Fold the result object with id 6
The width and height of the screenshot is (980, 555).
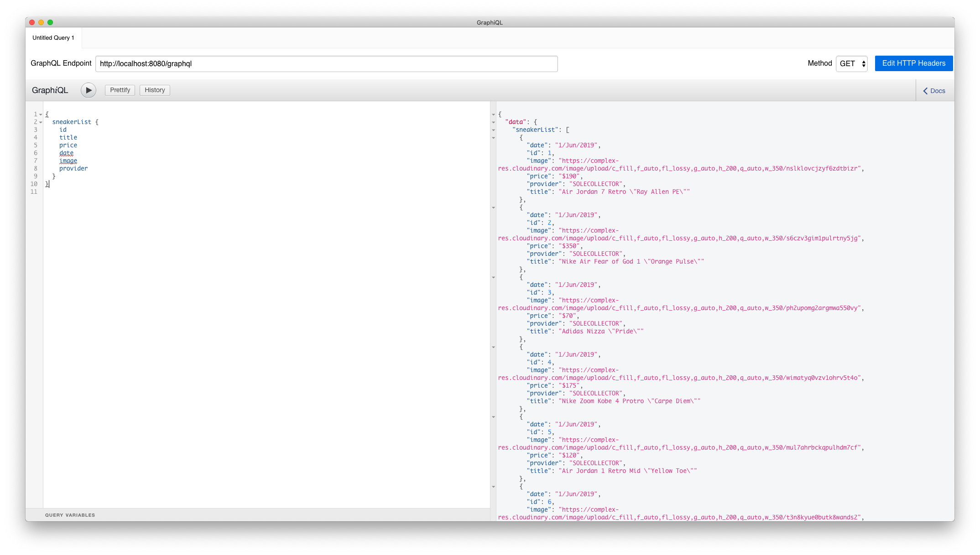[x=493, y=487]
